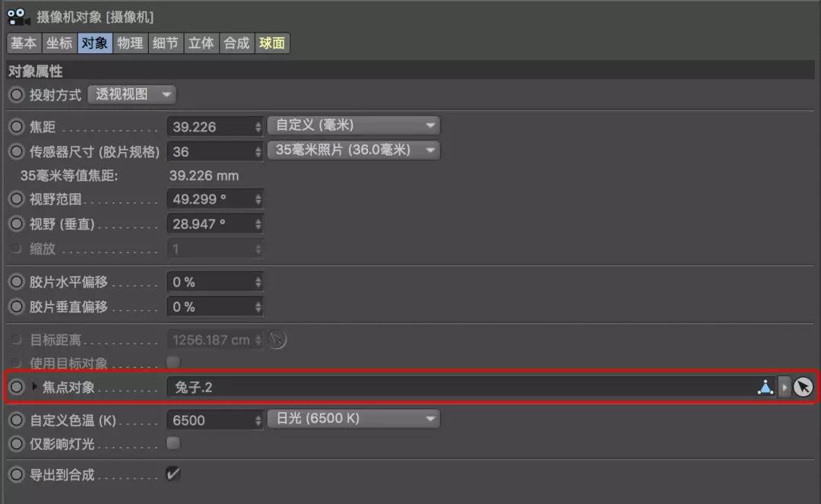Open the arrow menu beside focus object field

[x=784, y=387]
